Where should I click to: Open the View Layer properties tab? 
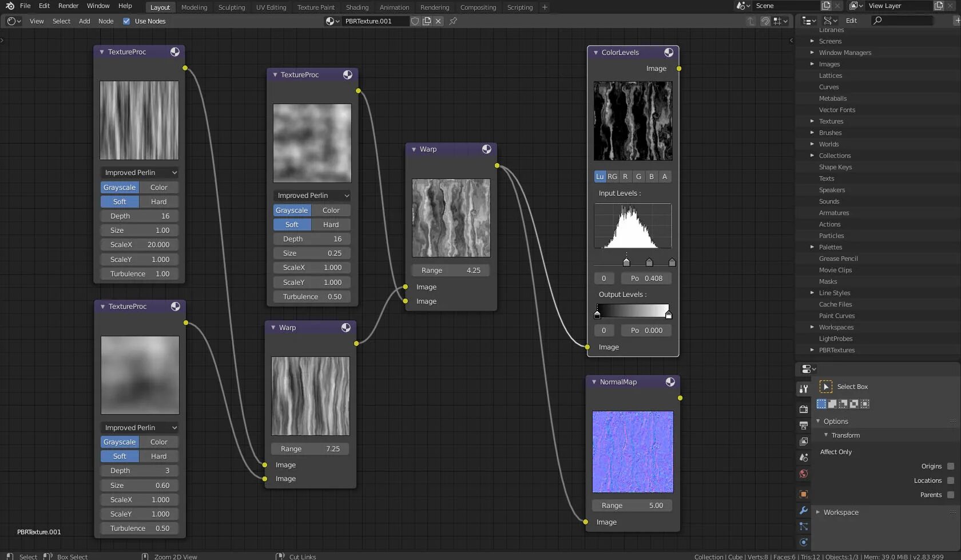click(804, 441)
